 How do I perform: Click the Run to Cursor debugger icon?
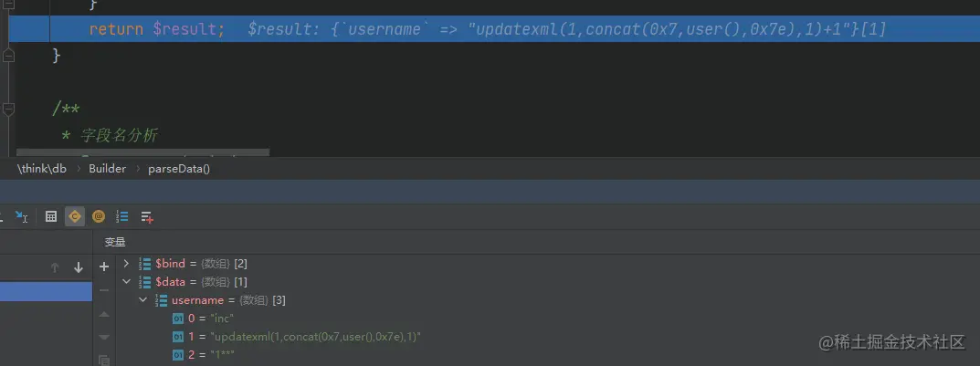[x=21, y=216]
